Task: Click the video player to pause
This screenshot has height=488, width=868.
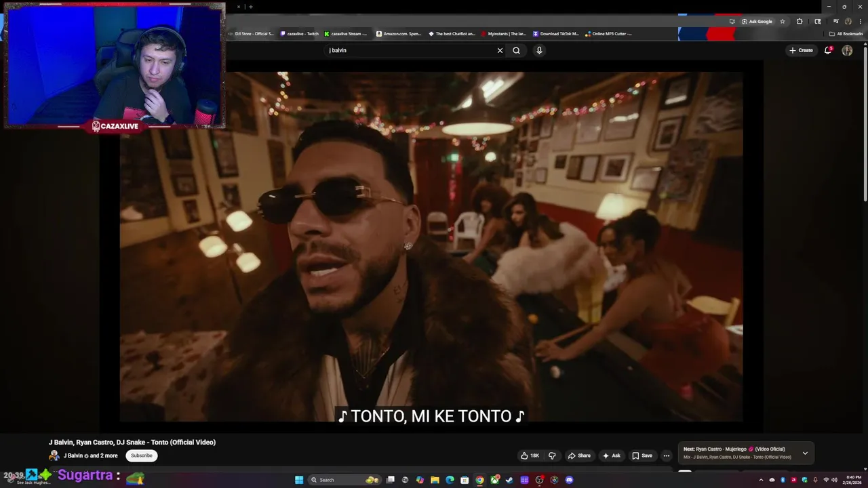Action: (x=431, y=247)
